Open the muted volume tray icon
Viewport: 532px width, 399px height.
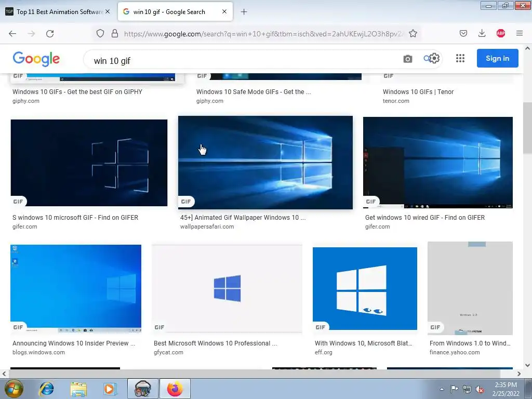point(480,389)
